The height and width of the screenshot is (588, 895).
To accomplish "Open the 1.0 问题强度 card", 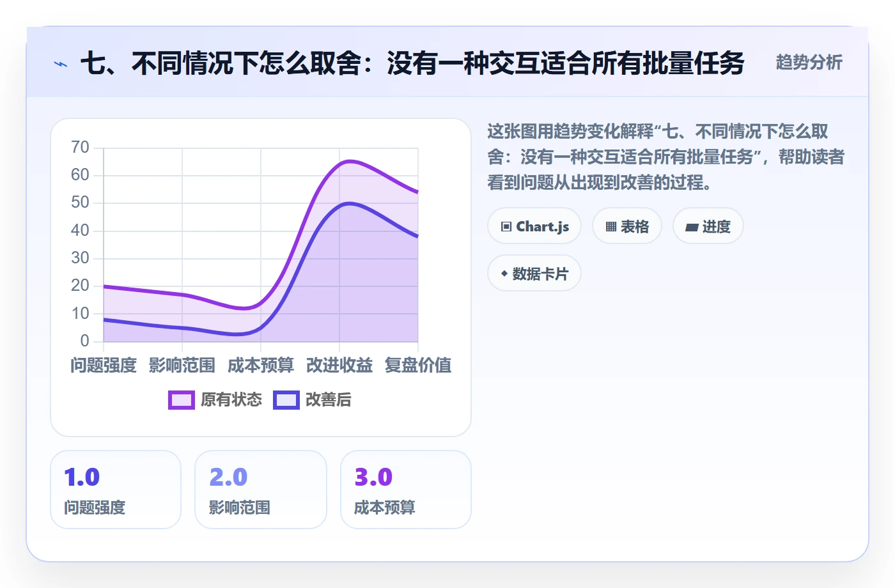I will tap(116, 490).
